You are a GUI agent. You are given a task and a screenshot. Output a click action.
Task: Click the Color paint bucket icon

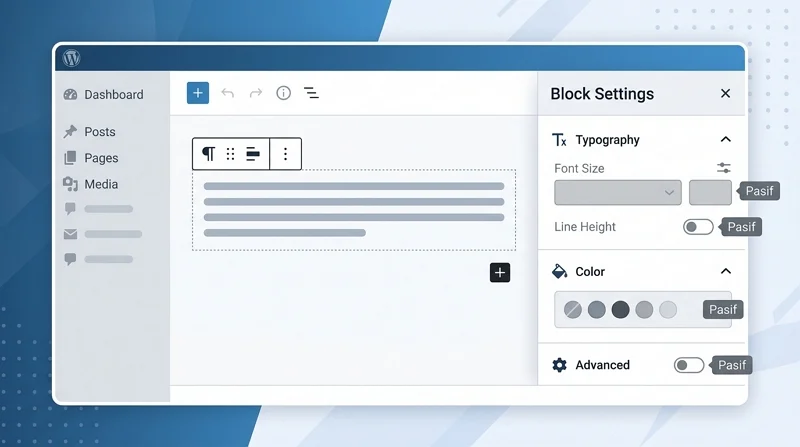point(560,271)
